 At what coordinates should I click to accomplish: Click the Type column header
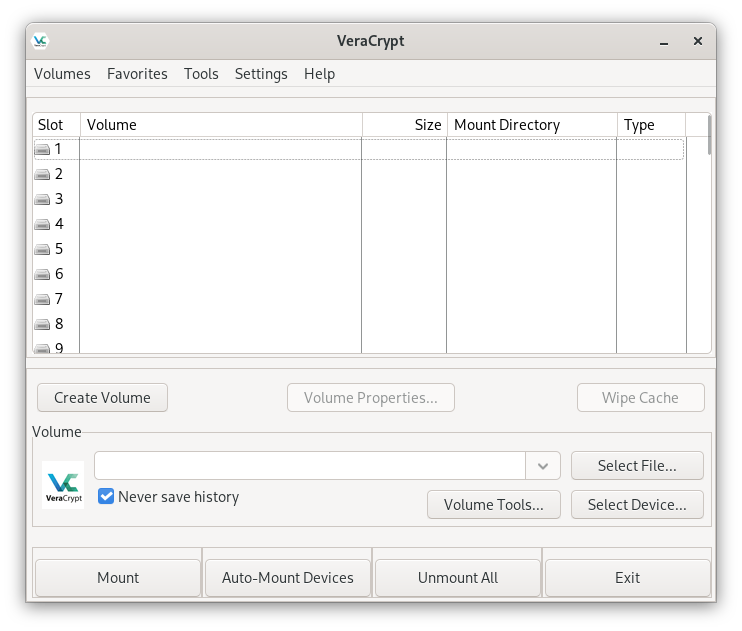click(x=652, y=125)
